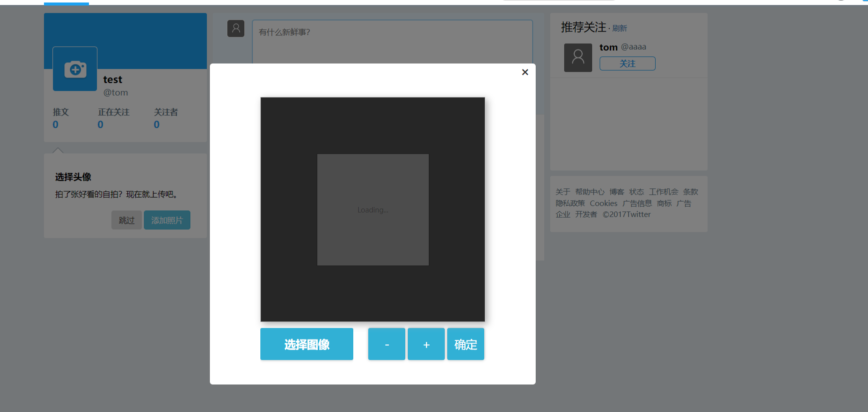Open the Cookies footer link
Viewport: 868px width, 412px height.
tap(604, 203)
